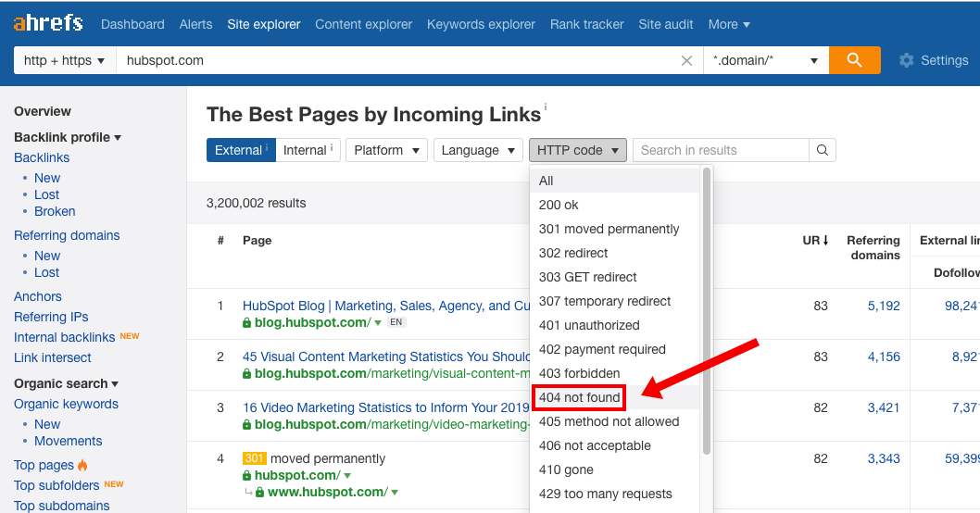This screenshot has height=513, width=980.
Task: Open the Content explorer tab
Action: coord(364,24)
